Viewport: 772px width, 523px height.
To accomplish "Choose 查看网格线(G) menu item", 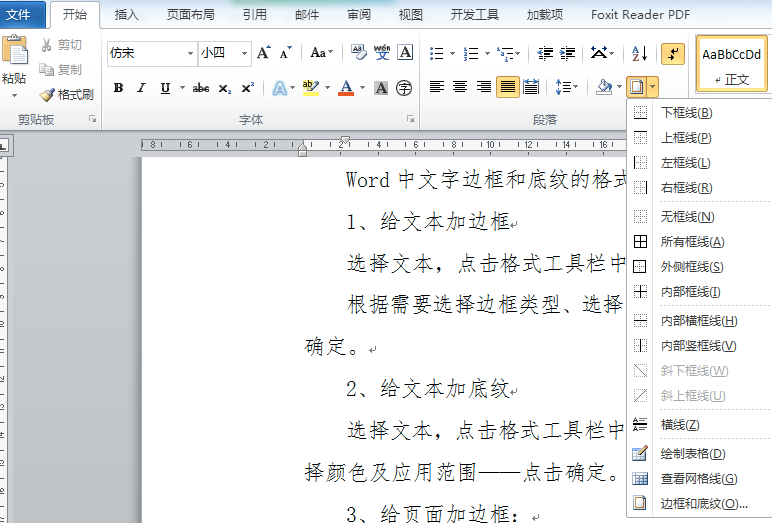I will coord(700,478).
